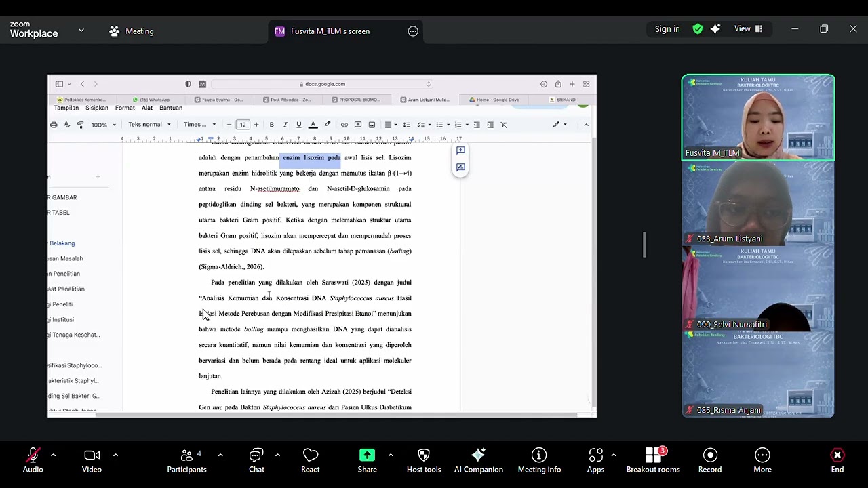Open the bulleted list dropdown
The width and height of the screenshot is (868, 488).
[x=442, y=125]
